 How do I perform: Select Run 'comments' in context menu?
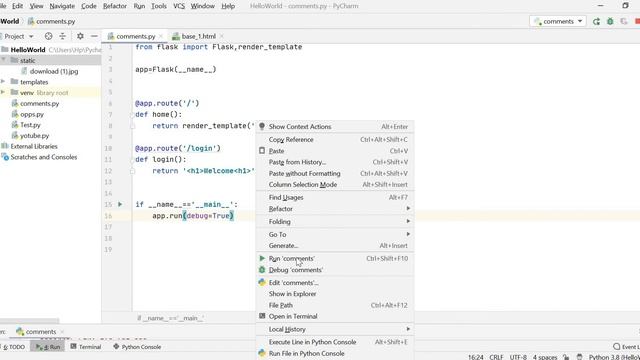pos(335,258)
